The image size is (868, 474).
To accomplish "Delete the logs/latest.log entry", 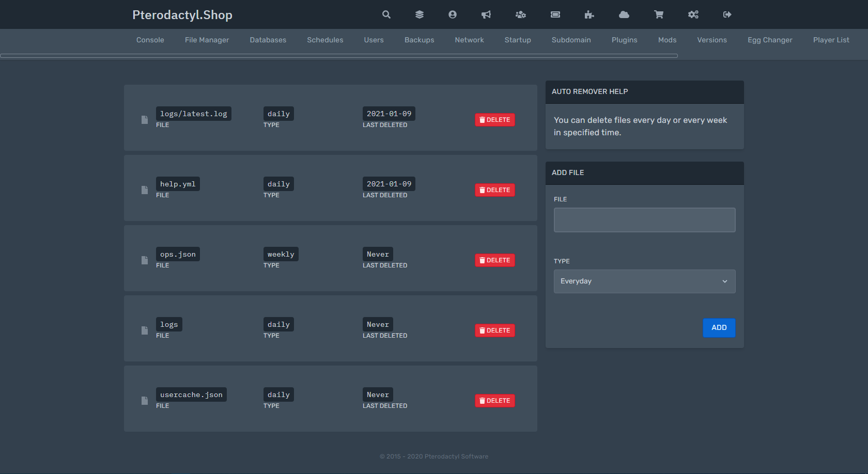I will 494,120.
